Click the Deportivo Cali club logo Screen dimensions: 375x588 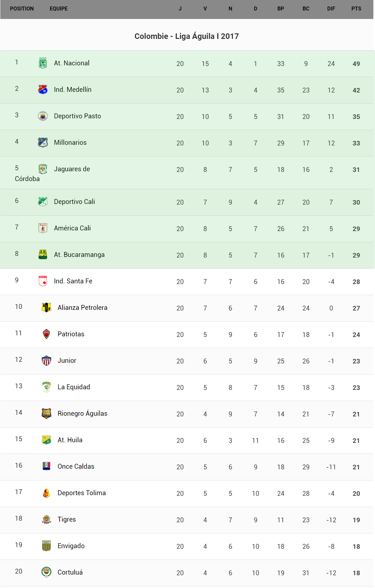(x=43, y=201)
